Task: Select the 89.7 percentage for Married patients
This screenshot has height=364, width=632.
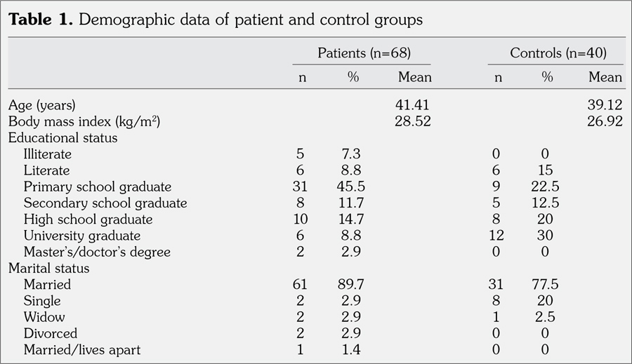Action: point(353,284)
